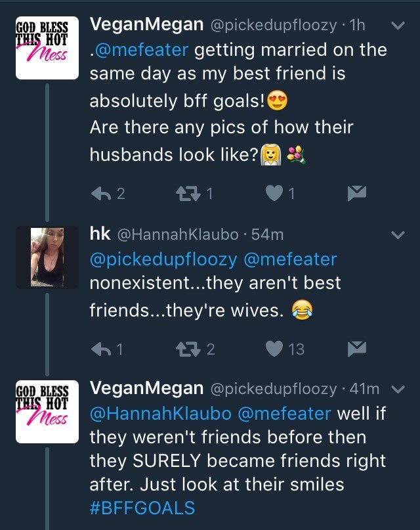Screen dimensions: 420x530
Task: Open VeganMegan's avatar on the first tweet
Action: pyautogui.click(x=47, y=47)
